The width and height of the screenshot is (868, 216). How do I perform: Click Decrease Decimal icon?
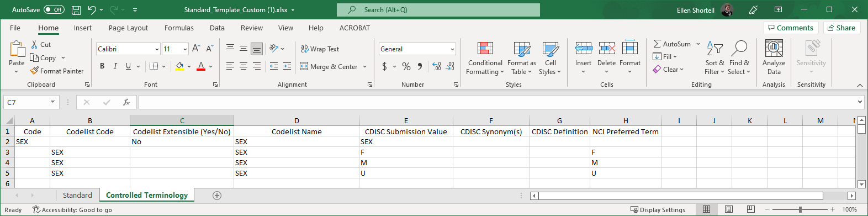[451, 66]
